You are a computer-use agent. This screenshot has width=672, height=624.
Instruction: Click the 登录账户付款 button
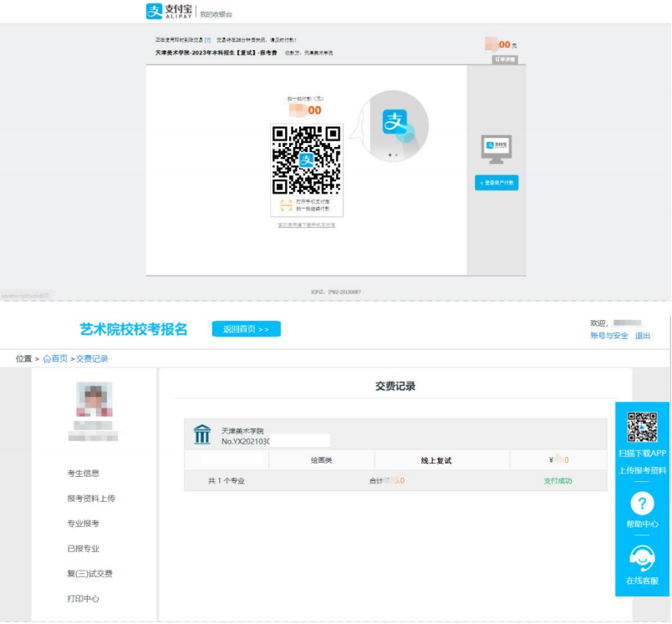click(496, 183)
